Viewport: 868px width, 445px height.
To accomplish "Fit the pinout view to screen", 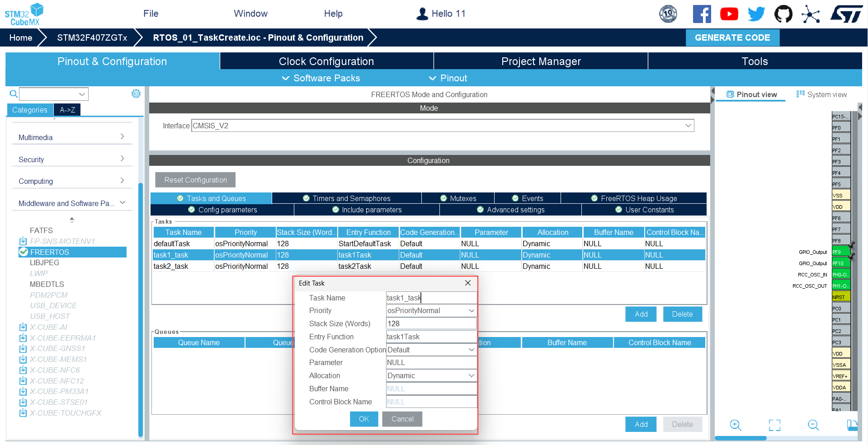I will [774, 425].
